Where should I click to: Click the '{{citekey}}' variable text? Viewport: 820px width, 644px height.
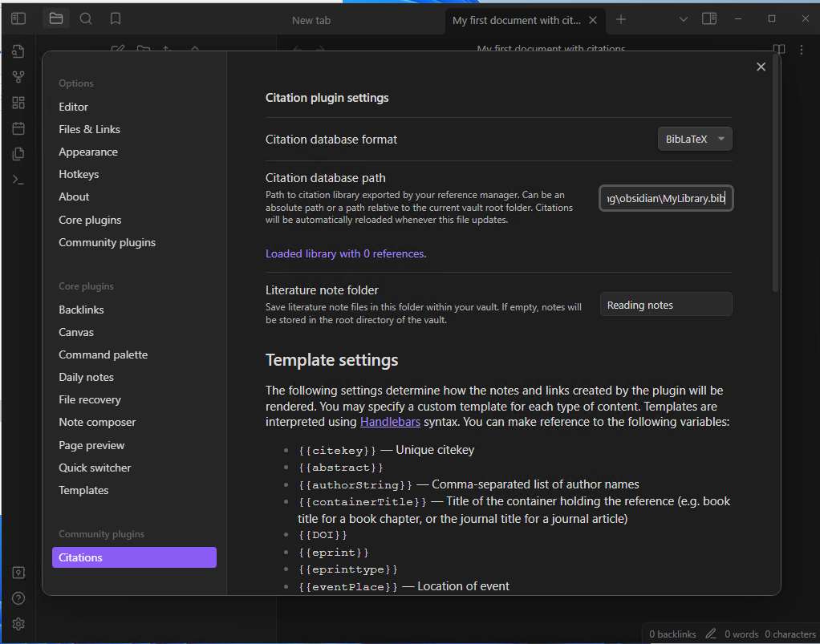tap(337, 451)
